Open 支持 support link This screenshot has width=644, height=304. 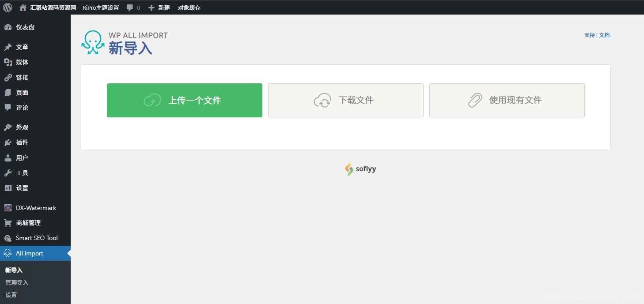coord(590,35)
